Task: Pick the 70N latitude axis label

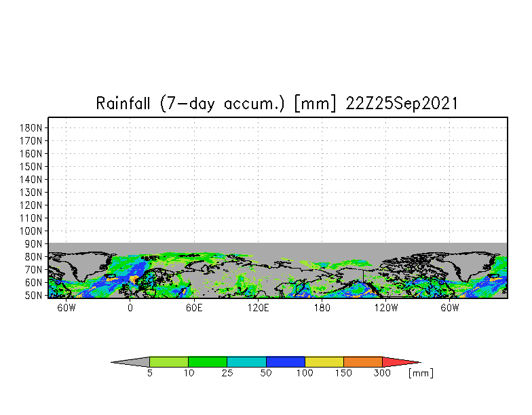Action: point(33,270)
